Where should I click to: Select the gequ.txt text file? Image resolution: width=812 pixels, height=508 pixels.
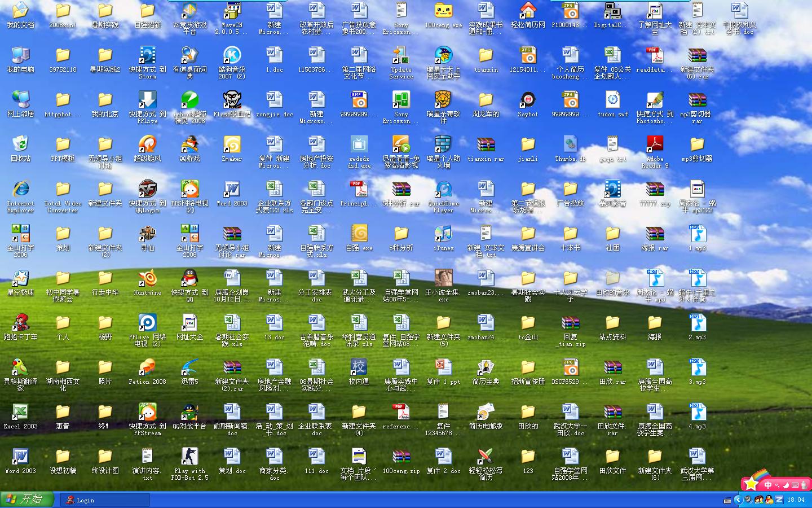click(612, 148)
